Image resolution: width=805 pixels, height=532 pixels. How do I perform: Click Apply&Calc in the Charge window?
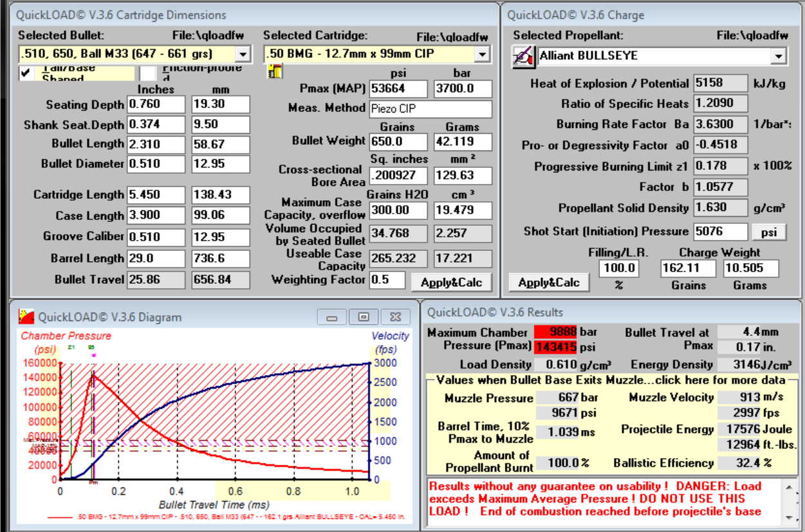click(x=548, y=282)
